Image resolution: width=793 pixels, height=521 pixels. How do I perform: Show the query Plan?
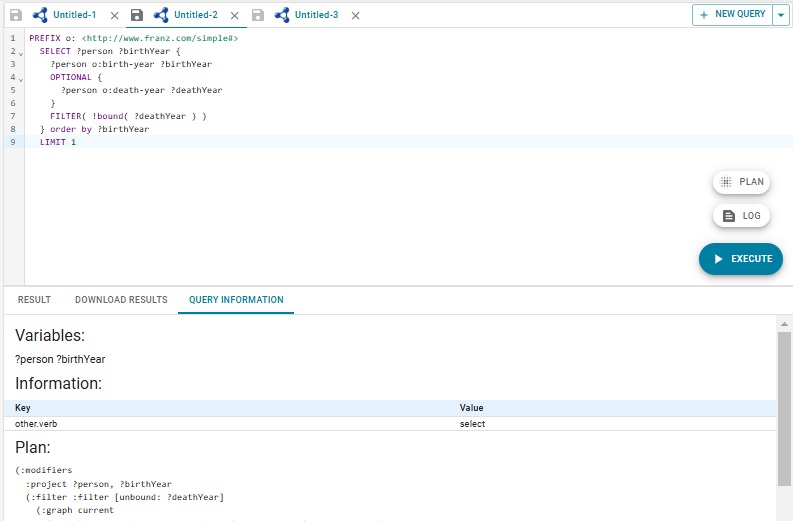click(741, 182)
